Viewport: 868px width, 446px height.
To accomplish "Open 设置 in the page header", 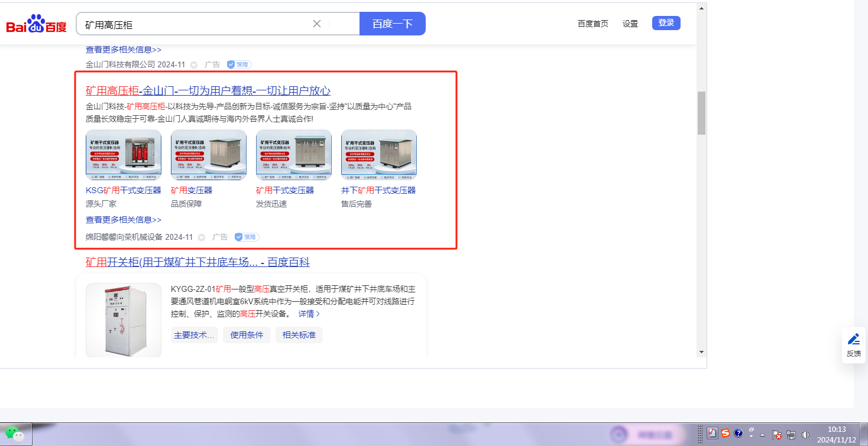I will (x=630, y=24).
